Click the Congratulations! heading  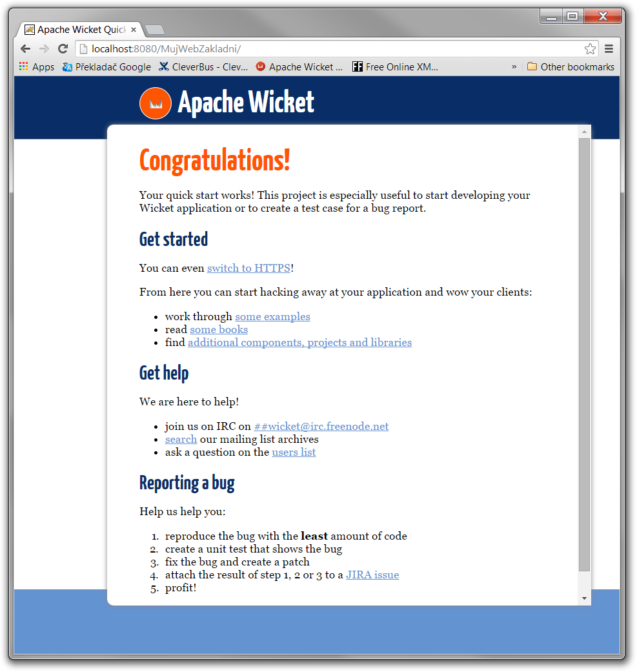215,161
